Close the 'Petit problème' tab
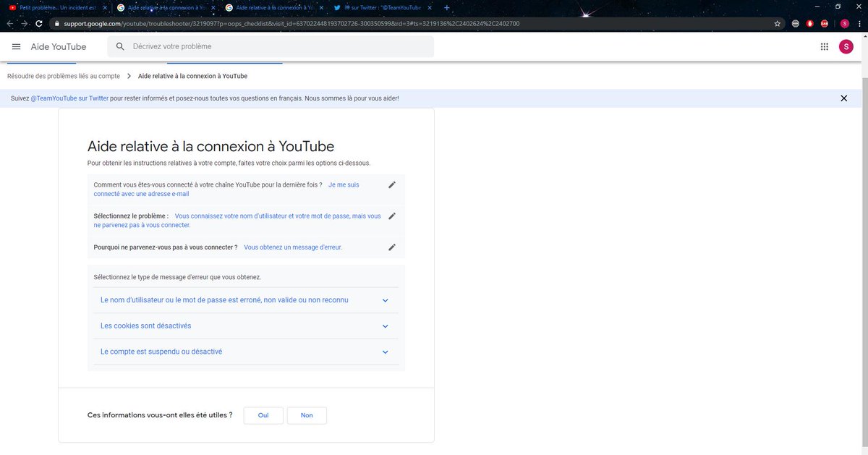The image size is (868, 455). [x=103, y=7]
